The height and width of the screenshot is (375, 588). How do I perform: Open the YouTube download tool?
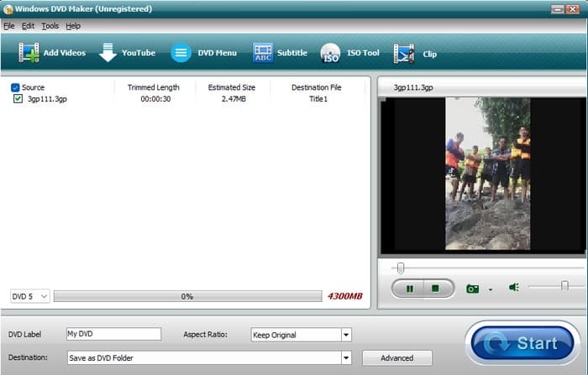(108, 53)
